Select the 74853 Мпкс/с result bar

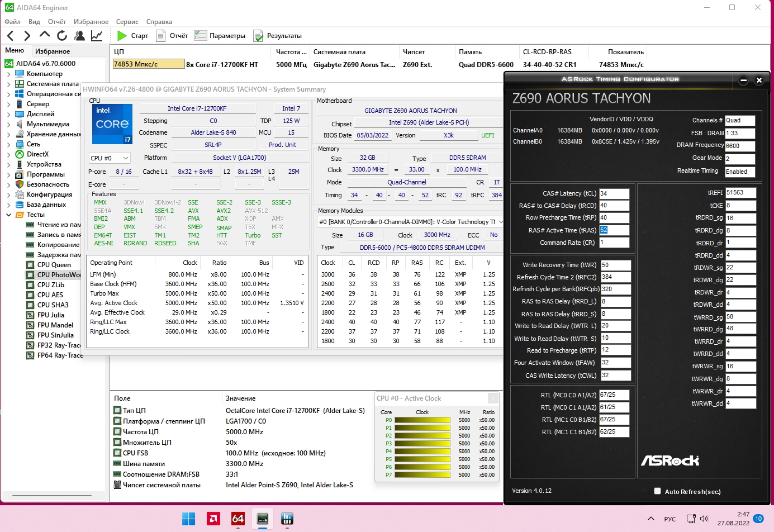click(x=148, y=64)
